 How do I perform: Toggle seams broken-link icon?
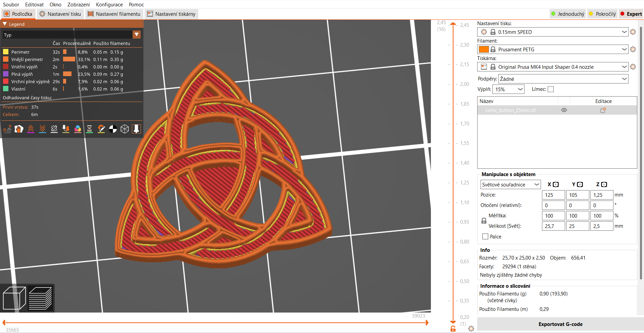(x=54, y=129)
